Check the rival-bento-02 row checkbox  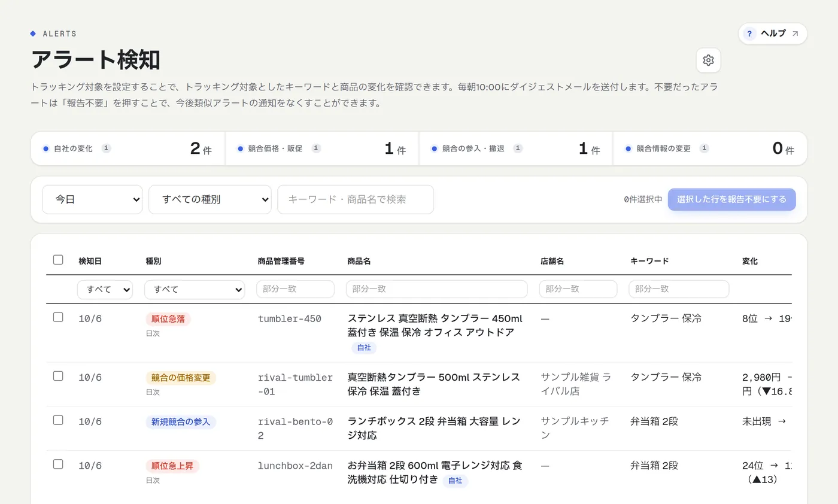click(x=58, y=420)
